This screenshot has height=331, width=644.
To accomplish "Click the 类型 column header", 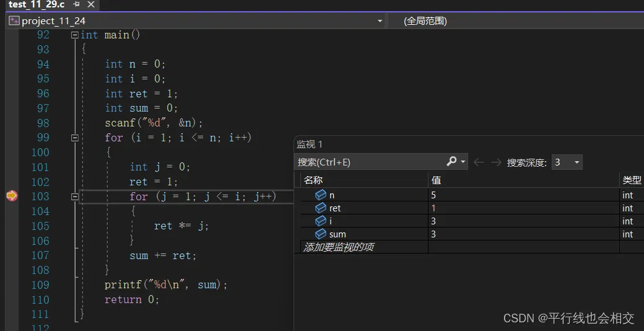I will click(632, 180).
